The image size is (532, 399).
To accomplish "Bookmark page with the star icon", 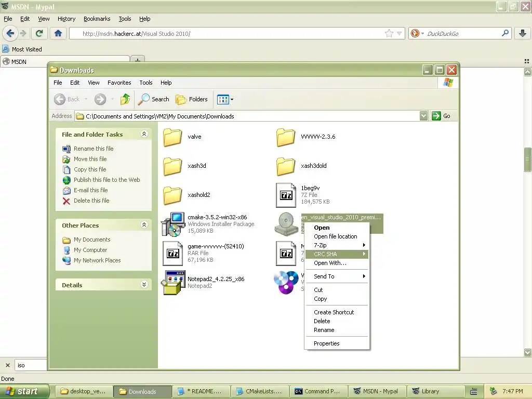I will (x=389, y=33).
